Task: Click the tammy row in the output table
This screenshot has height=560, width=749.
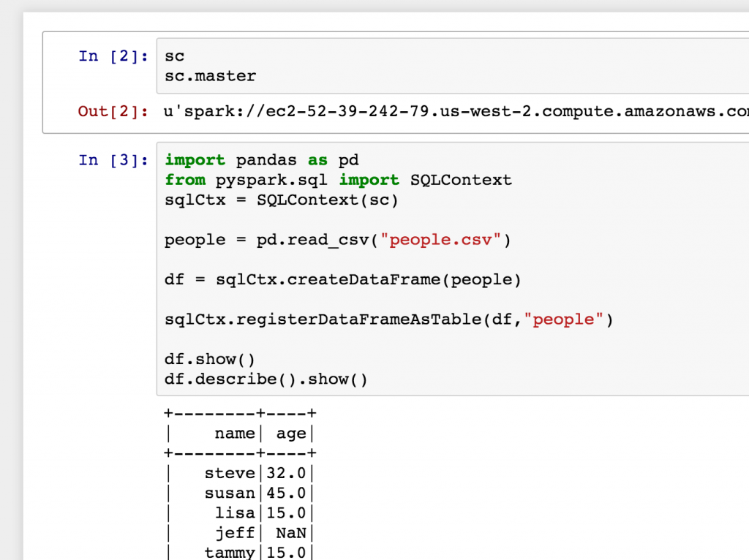Action: [x=230, y=552]
